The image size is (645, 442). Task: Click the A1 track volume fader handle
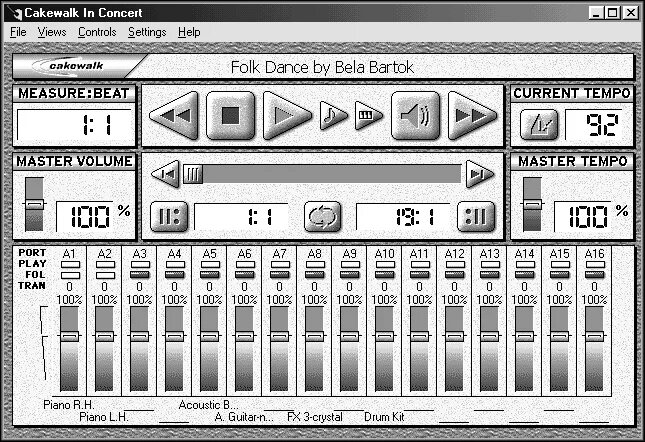[x=70, y=336]
